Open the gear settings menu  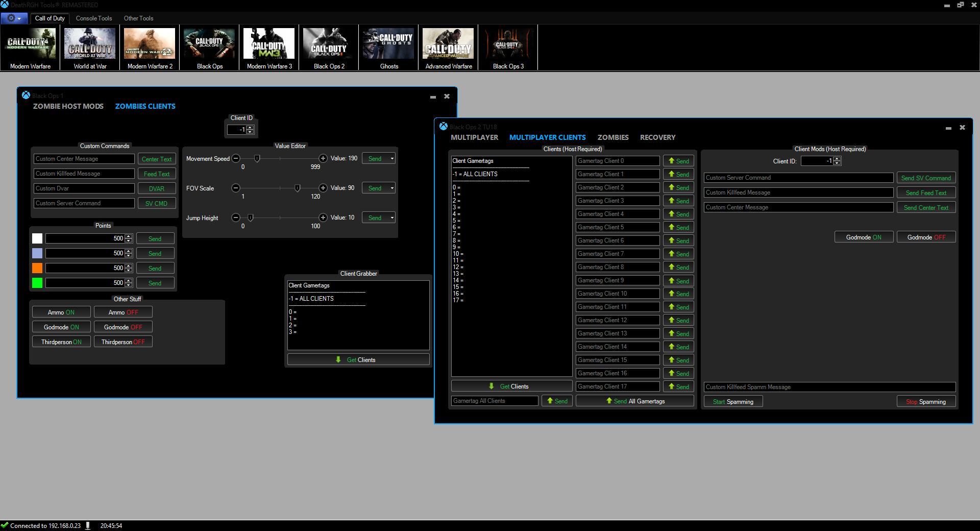coord(14,18)
